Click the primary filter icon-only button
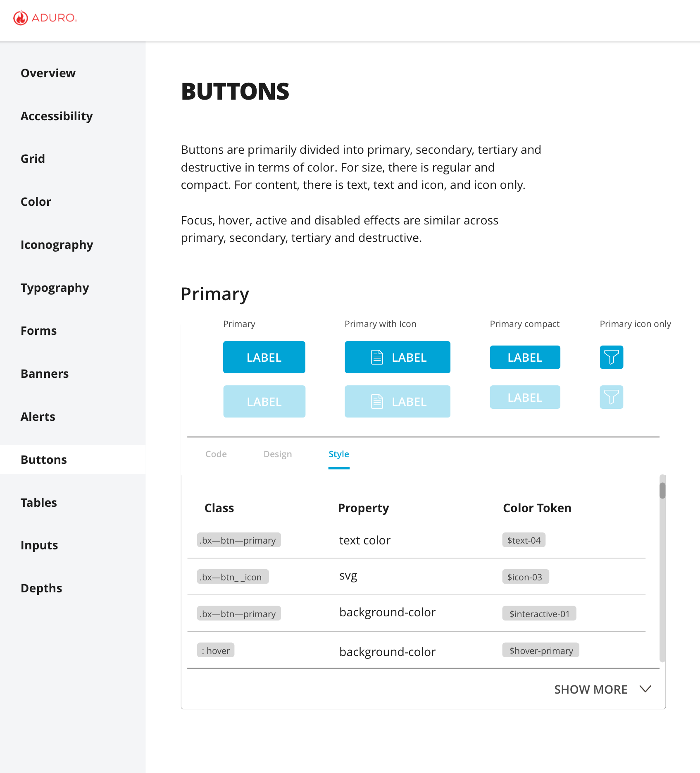 611,357
